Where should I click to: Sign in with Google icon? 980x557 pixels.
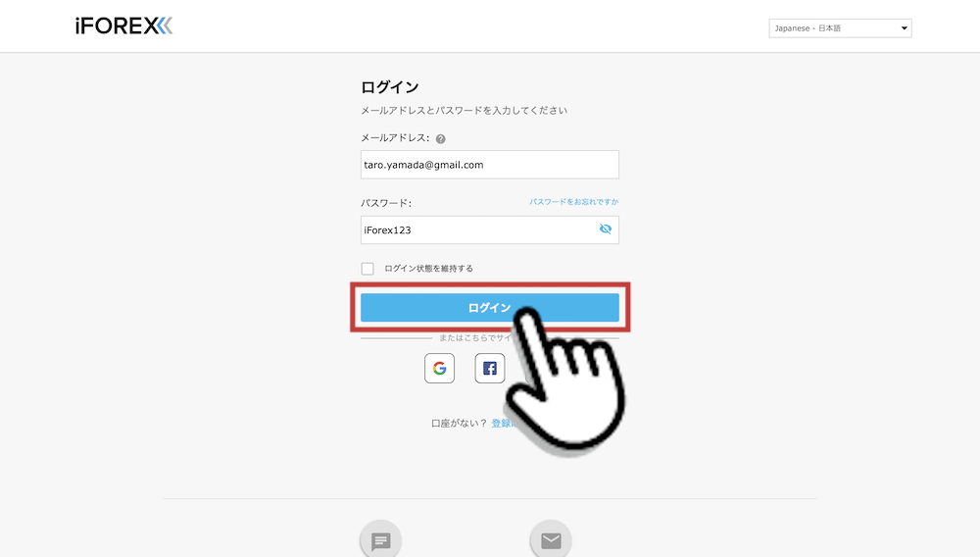point(439,368)
